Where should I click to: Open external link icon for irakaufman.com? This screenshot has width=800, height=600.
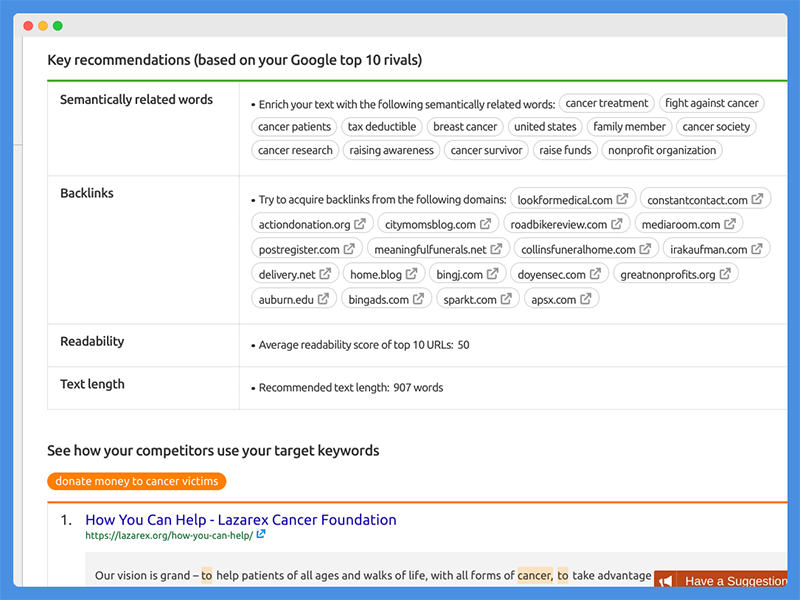[757, 249]
